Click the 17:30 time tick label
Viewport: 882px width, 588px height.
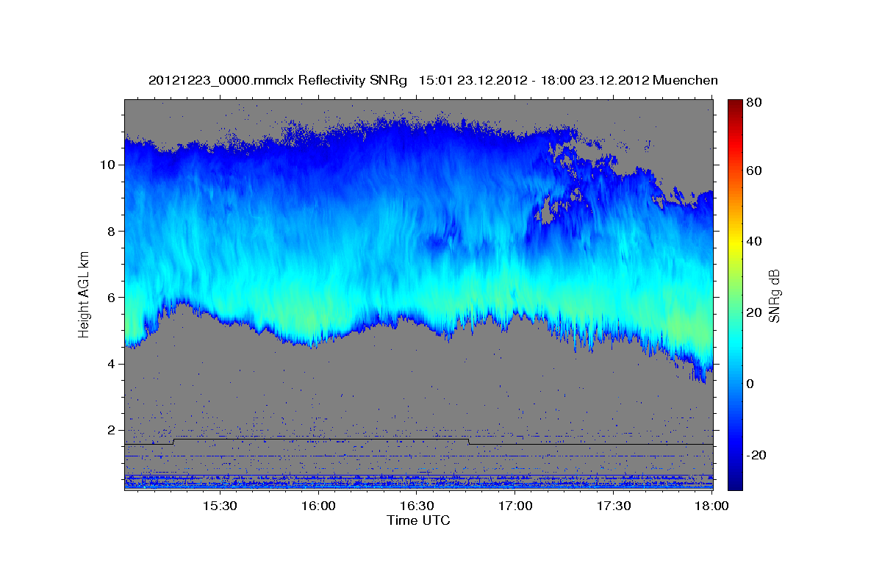pyautogui.click(x=614, y=506)
